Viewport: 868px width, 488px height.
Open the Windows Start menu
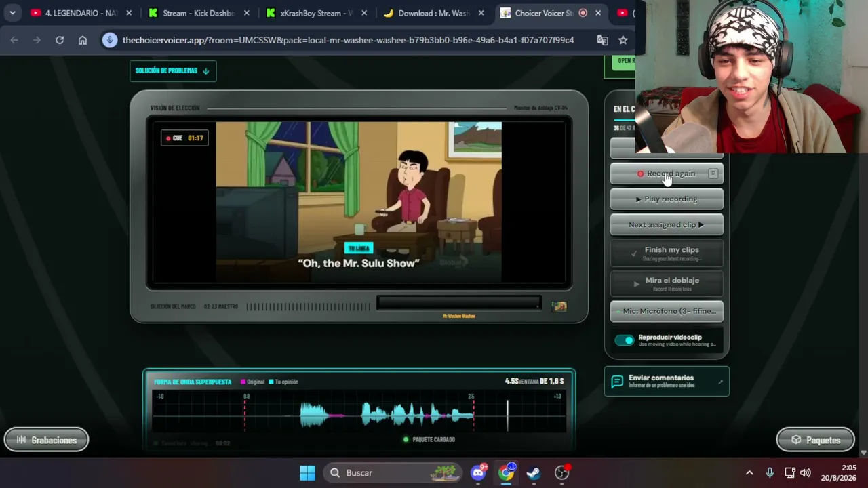[307, 472]
